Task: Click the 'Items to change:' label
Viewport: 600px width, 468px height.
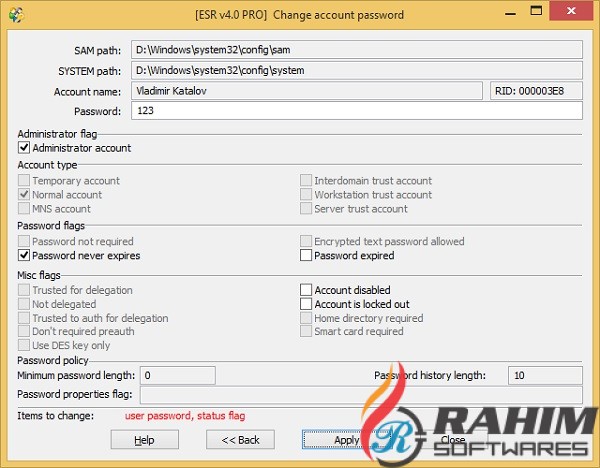Action: pyautogui.click(x=55, y=416)
